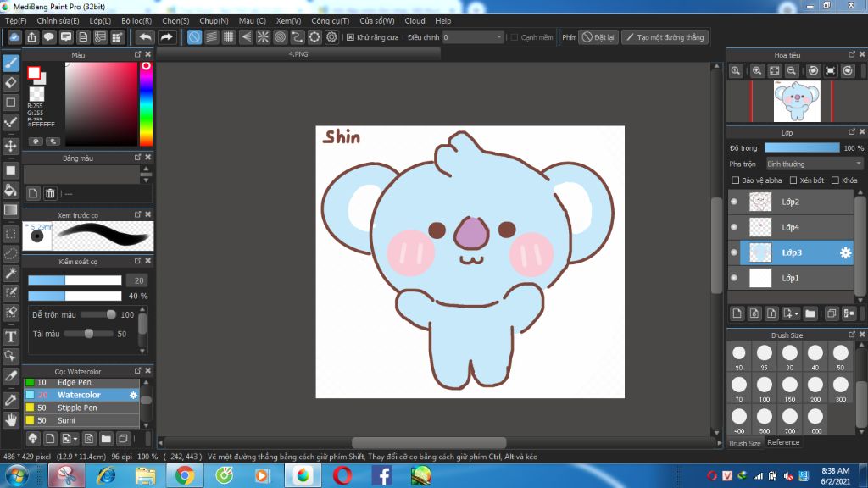This screenshot has width=868, height=488.
Task: Select the Lasso tool
Action: click(x=11, y=254)
